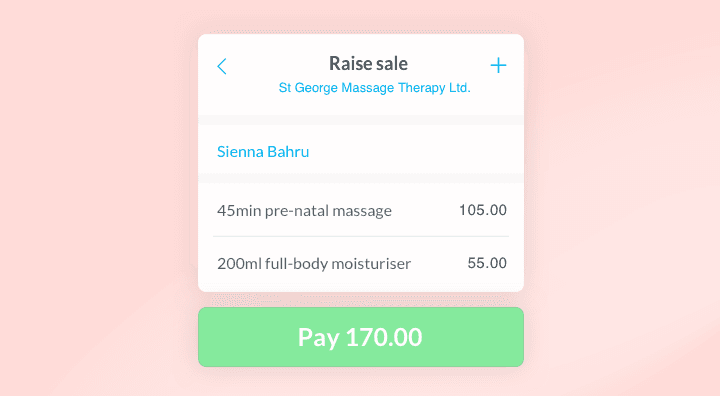720x396 pixels.
Task: Click the green Pay 170.00 button
Action: coord(361,337)
